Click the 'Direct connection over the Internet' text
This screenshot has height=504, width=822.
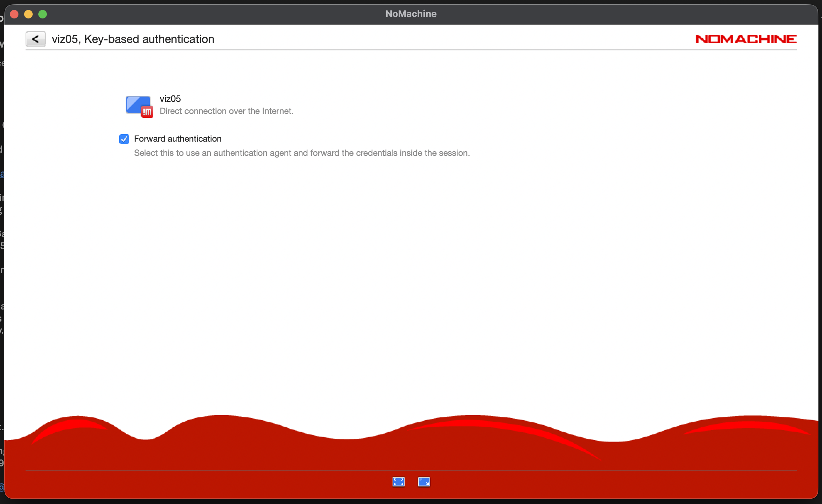pyautogui.click(x=226, y=111)
